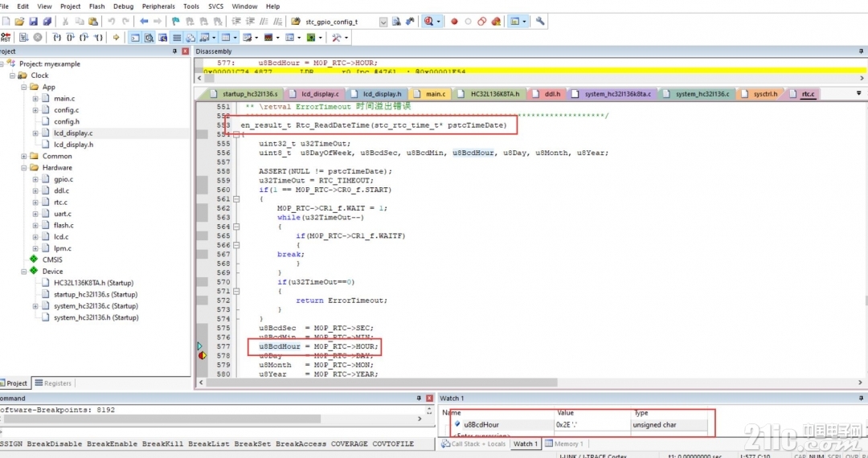Select the u8BcdHour watch entry

(x=481, y=425)
